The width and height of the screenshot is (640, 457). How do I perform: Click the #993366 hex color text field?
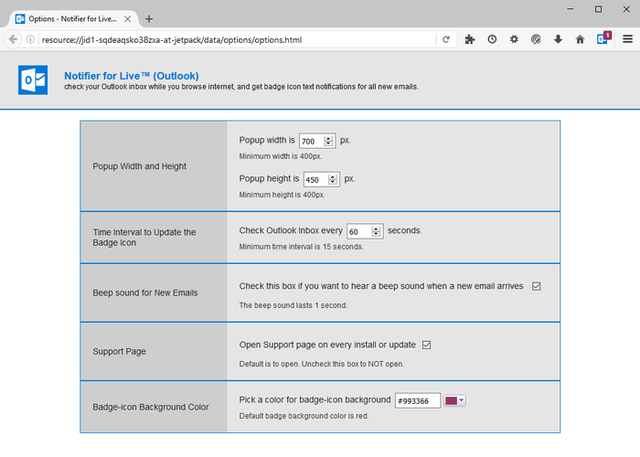coord(418,401)
